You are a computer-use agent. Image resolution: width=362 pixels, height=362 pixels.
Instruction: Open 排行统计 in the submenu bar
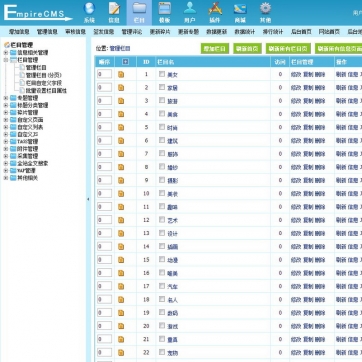273,32
